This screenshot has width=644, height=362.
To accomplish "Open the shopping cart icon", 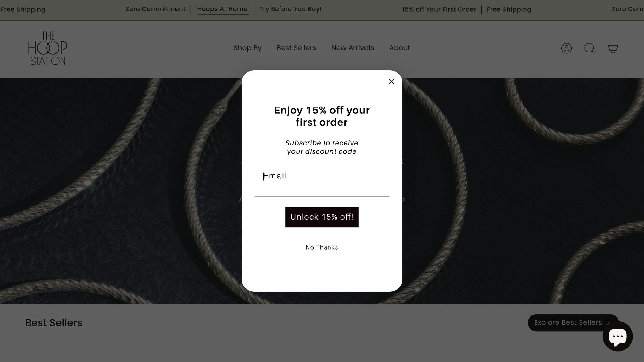I will click(613, 48).
